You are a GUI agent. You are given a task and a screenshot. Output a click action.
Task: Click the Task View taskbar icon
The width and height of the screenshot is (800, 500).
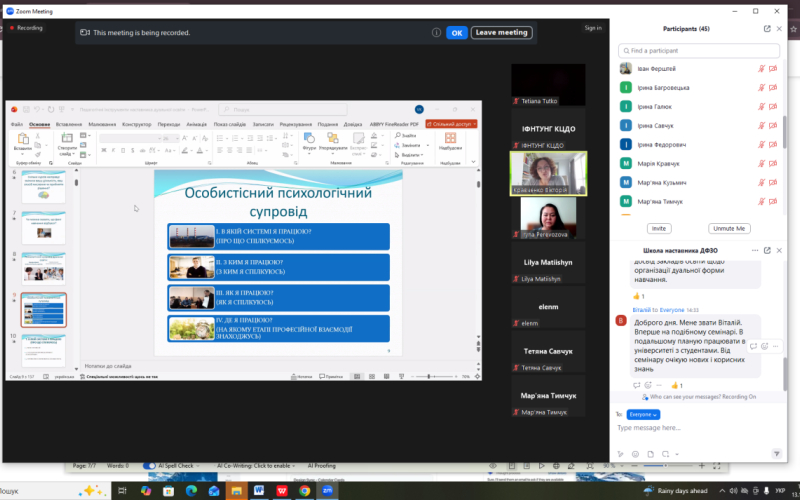click(122, 491)
